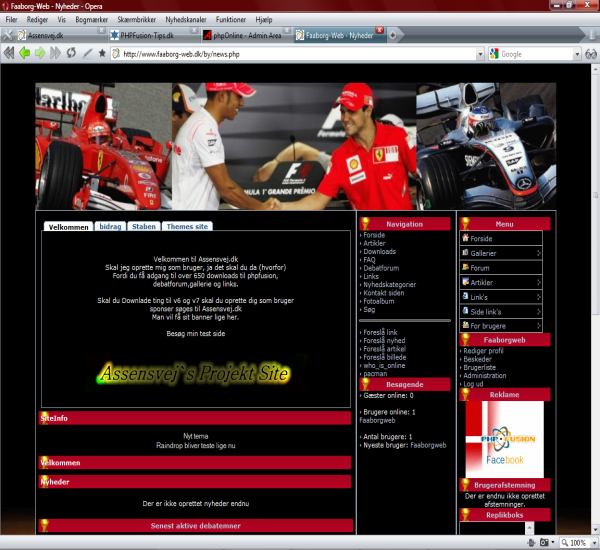
Task: Click the PHP-Fusion Facebook ad image
Action: click(x=504, y=439)
